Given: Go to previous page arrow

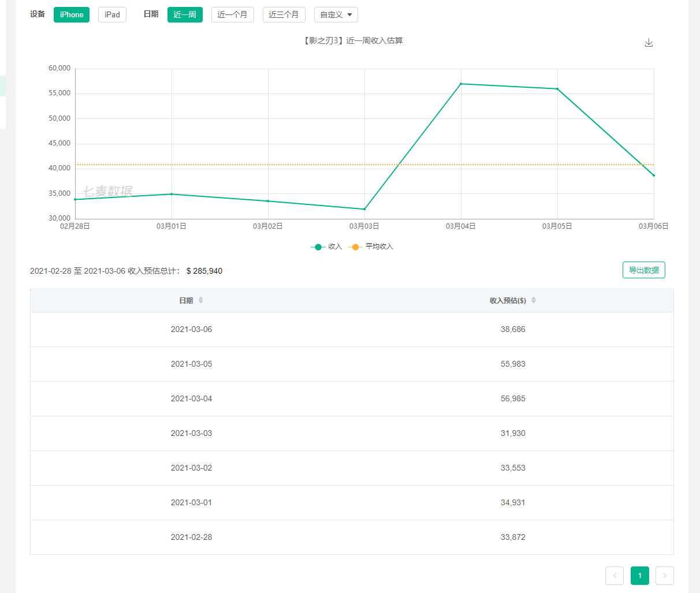Looking at the screenshot, I should [615, 576].
